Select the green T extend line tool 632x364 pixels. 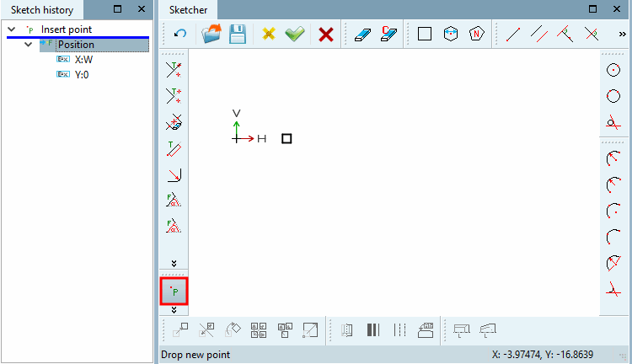click(x=174, y=149)
